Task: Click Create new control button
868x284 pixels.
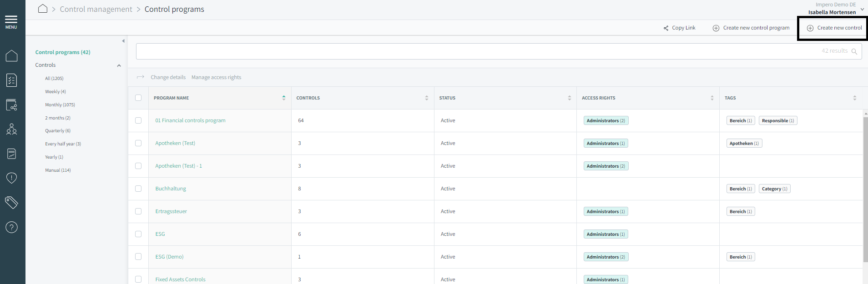Action: pos(835,28)
